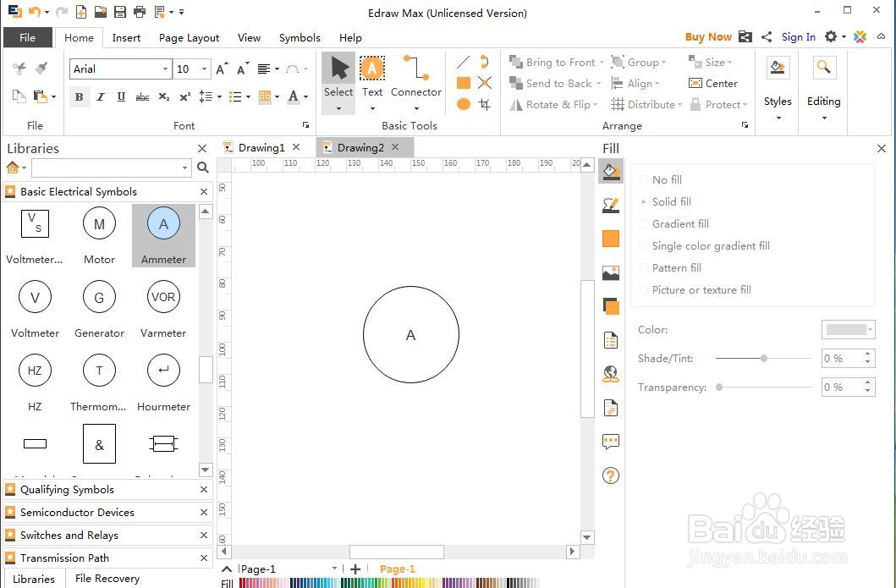Open the font size dropdown
Image resolution: width=896 pixels, height=588 pixels.
(x=205, y=69)
